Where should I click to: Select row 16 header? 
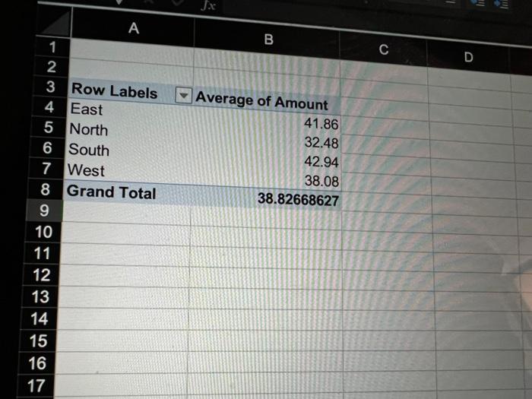point(36,363)
